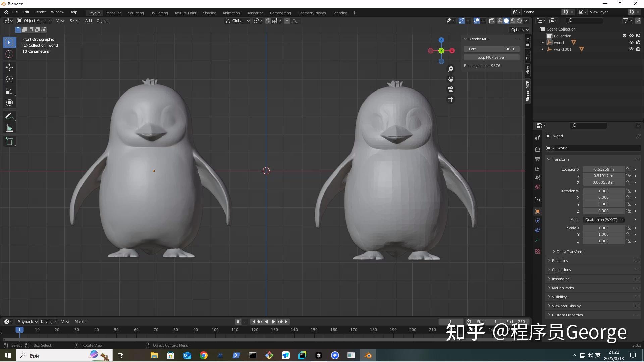Uncheck the Collection checkbox in outliner
This screenshot has width=644, height=362.
click(625, 36)
